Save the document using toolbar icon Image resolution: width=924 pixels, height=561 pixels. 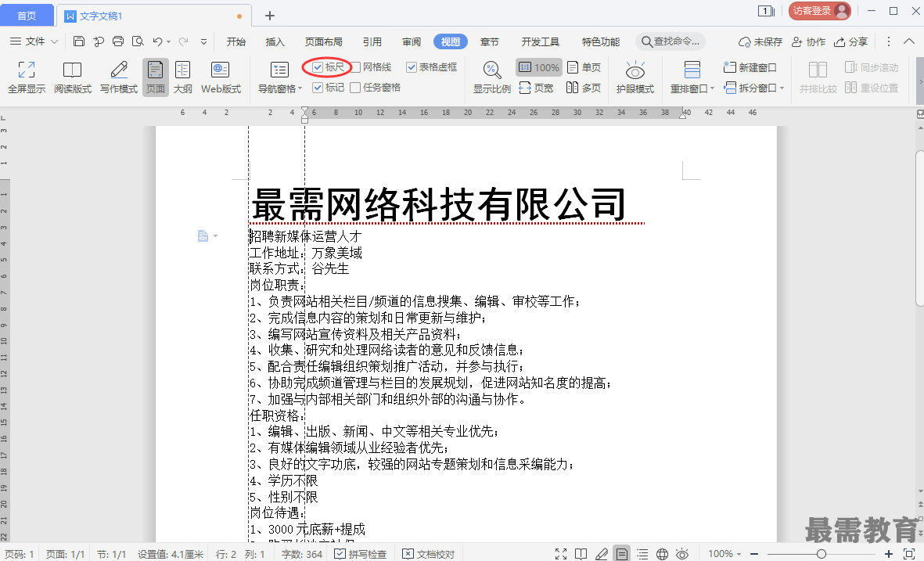pyautogui.click(x=79, y=41)
